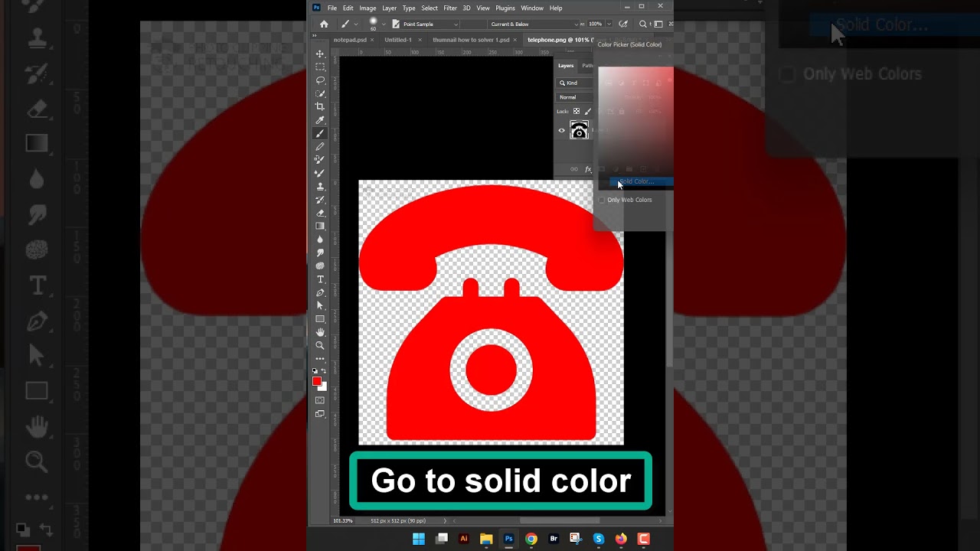This screenshot has height=551, width=980.
Task: Toggle Quick Mask mode icon
Action: pyautogui.click(x=320, y=400)
